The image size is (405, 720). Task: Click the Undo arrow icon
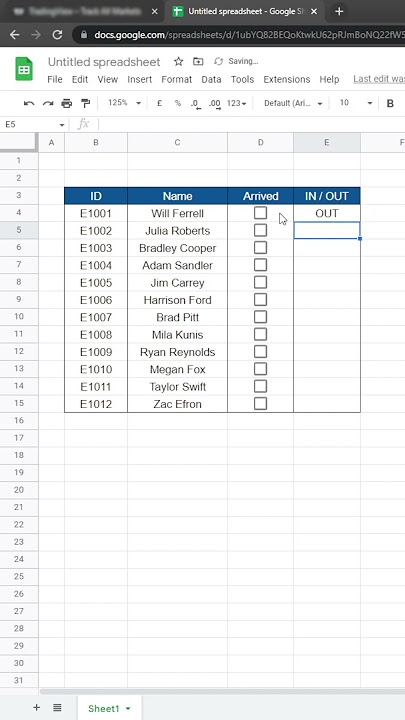(x=29, y=103)
